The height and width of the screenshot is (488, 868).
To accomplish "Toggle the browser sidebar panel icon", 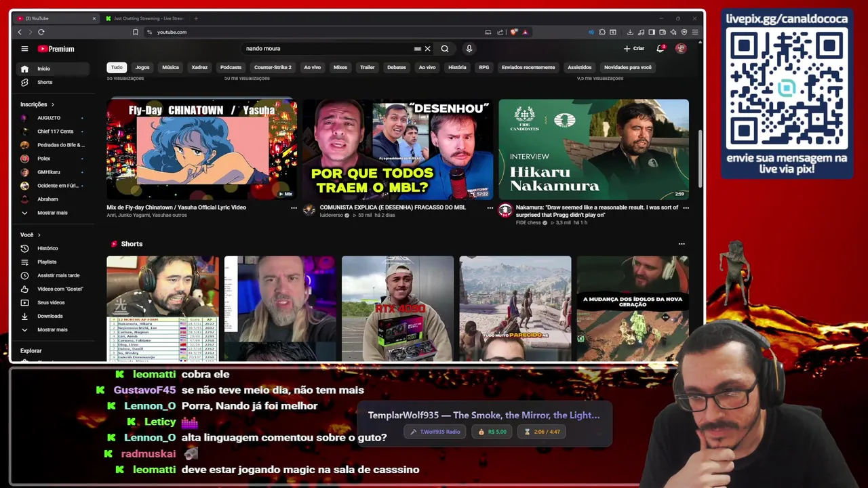I will (652, 32).
